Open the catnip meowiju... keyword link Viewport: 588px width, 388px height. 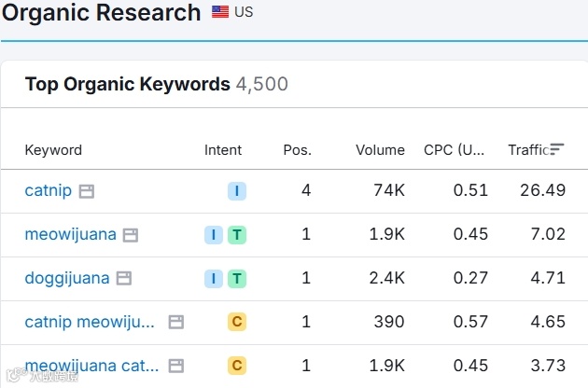tap(90, 322)
